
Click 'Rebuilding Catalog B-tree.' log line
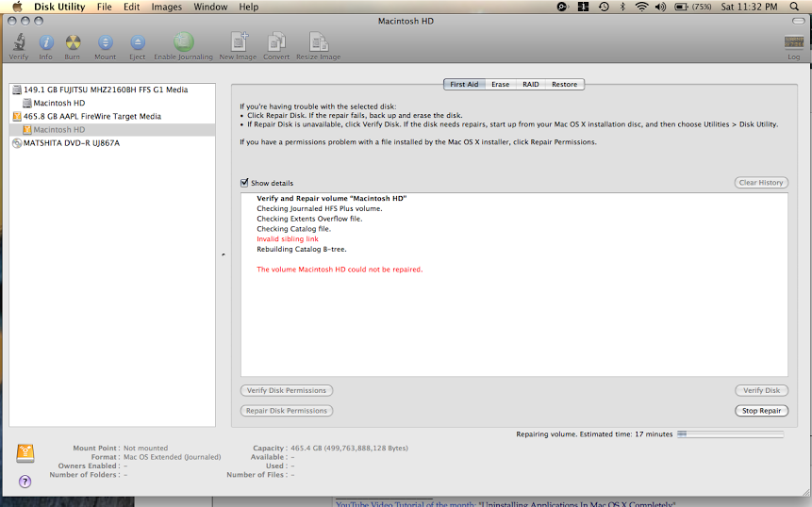pos(302,250)
